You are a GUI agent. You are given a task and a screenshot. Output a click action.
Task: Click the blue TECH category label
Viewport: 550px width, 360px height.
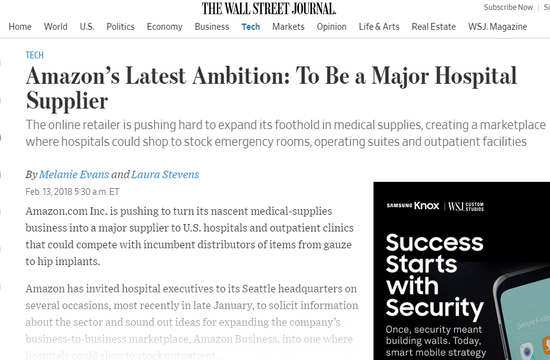[x=35, y=55]
